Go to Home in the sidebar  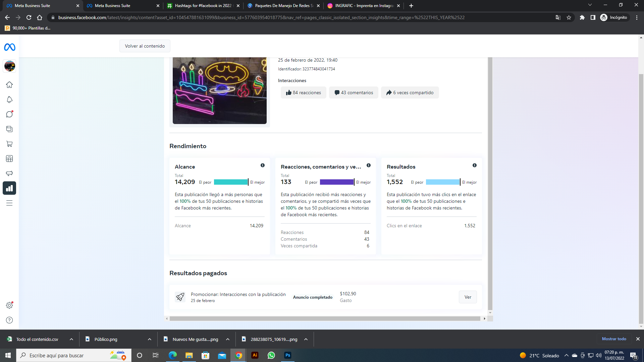pos(9,85)
